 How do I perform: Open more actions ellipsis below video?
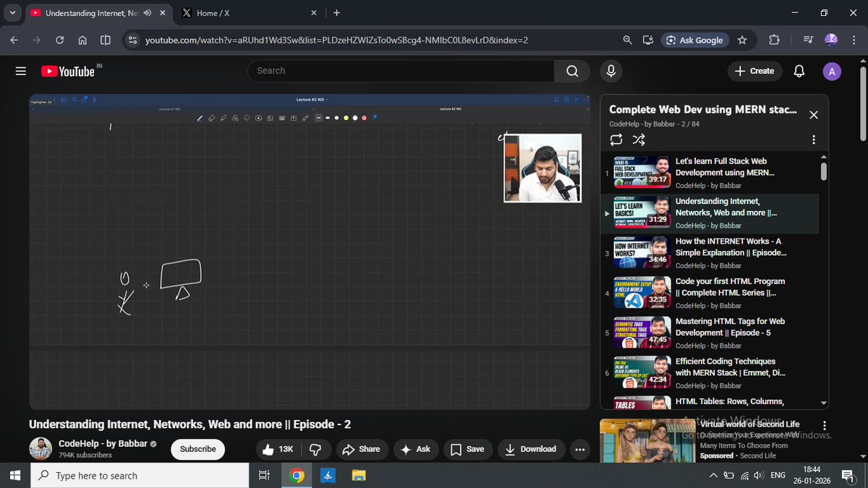click(x=579, y=449)
